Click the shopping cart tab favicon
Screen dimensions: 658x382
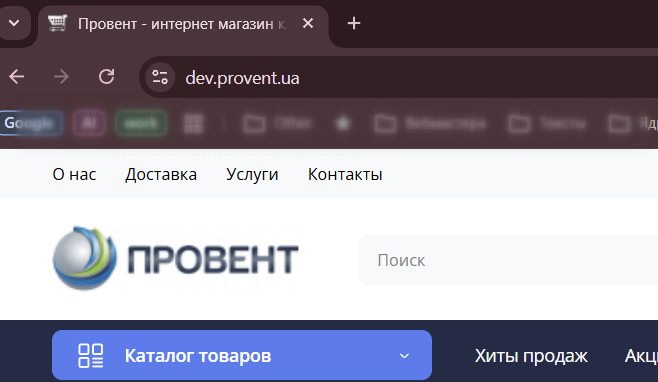tap(57, 23)
